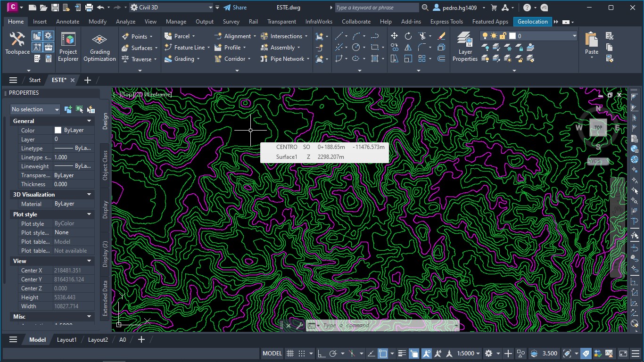This screenshot has height=362, width=644.
Task: Click the Share button
Action: pos(235,8)
